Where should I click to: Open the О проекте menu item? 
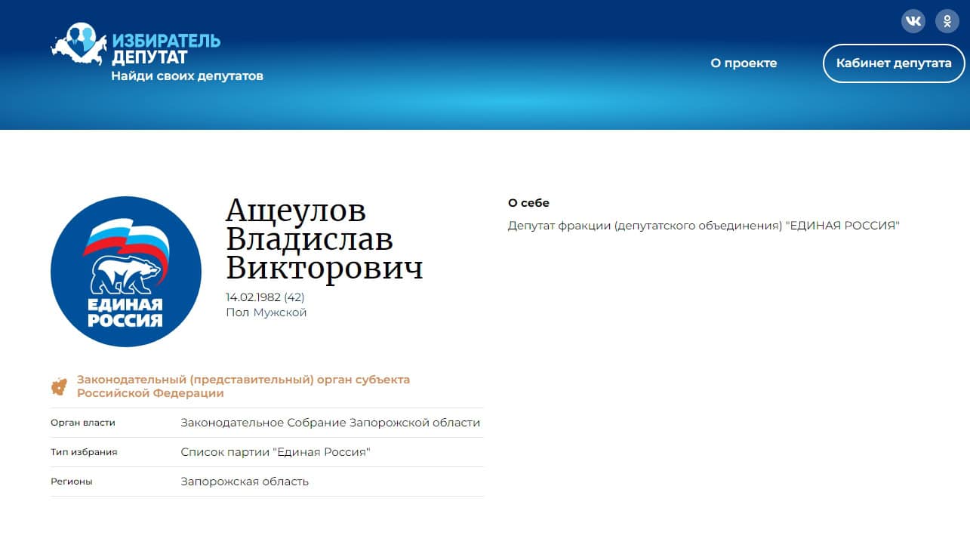(x=743, y=63)
